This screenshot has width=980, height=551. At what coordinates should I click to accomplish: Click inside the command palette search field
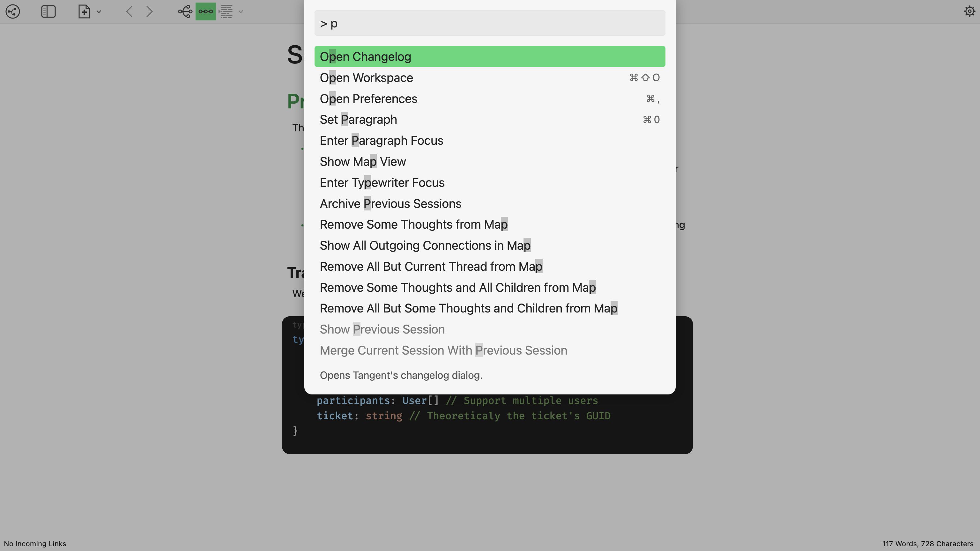click(489, 23)
